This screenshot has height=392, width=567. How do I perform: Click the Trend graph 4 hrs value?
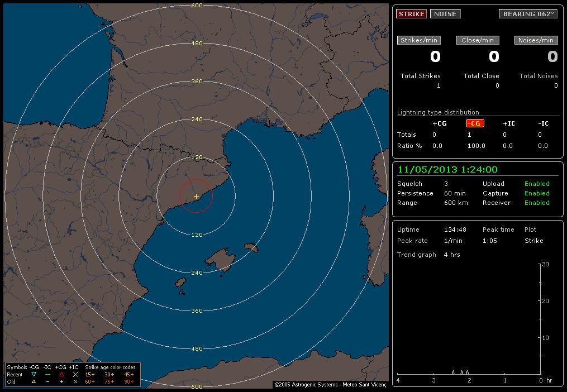pos(452,255)
